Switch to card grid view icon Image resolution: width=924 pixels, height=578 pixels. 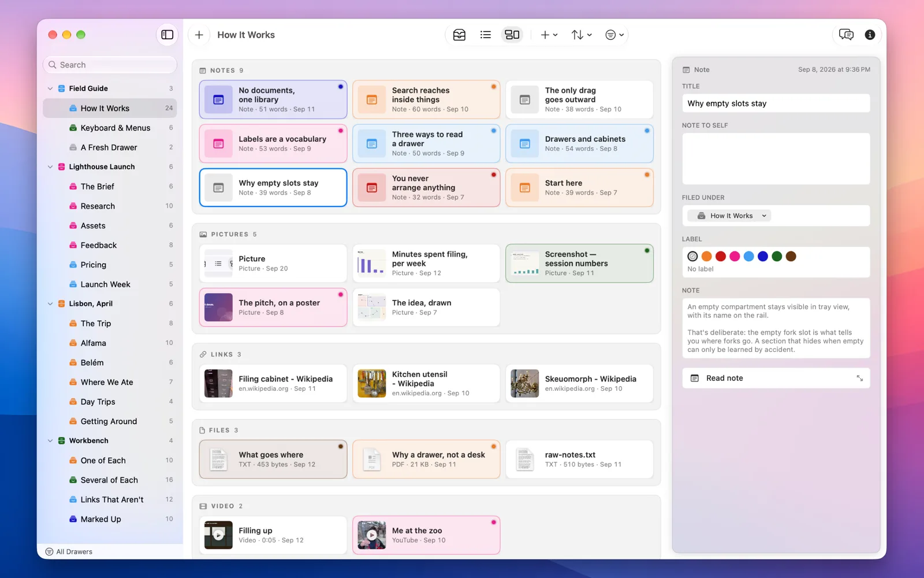click(512, 35)
